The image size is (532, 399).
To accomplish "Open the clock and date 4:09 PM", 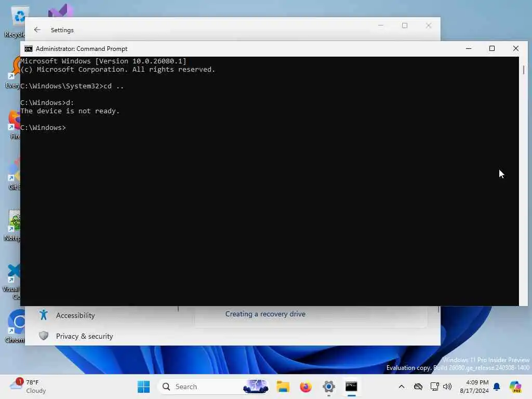I will [474, 387].
